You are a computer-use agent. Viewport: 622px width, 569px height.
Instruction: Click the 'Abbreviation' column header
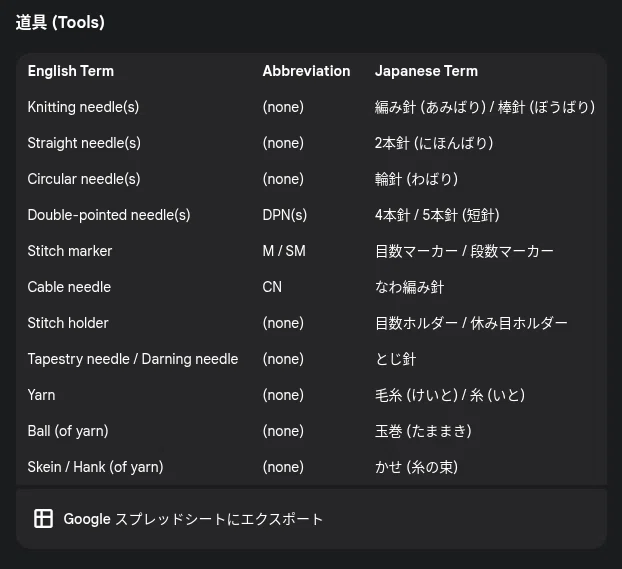pos(306,71)
